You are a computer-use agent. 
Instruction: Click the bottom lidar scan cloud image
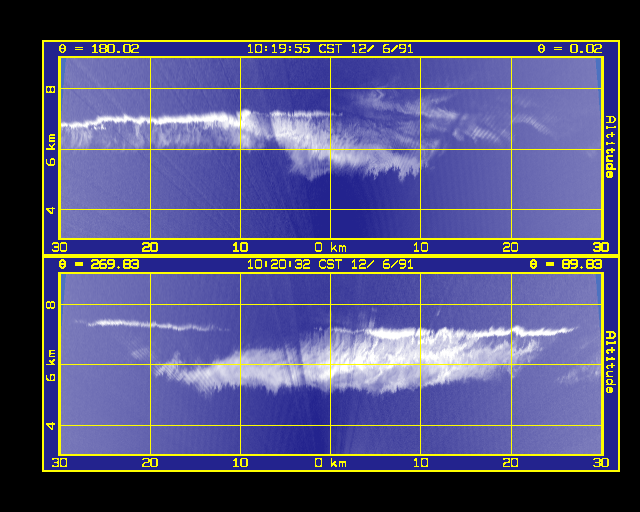point(331,364)
